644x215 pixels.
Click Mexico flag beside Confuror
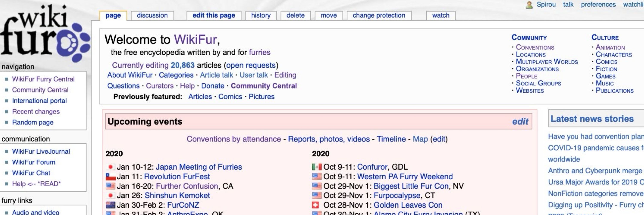click(x=317, y=167)
